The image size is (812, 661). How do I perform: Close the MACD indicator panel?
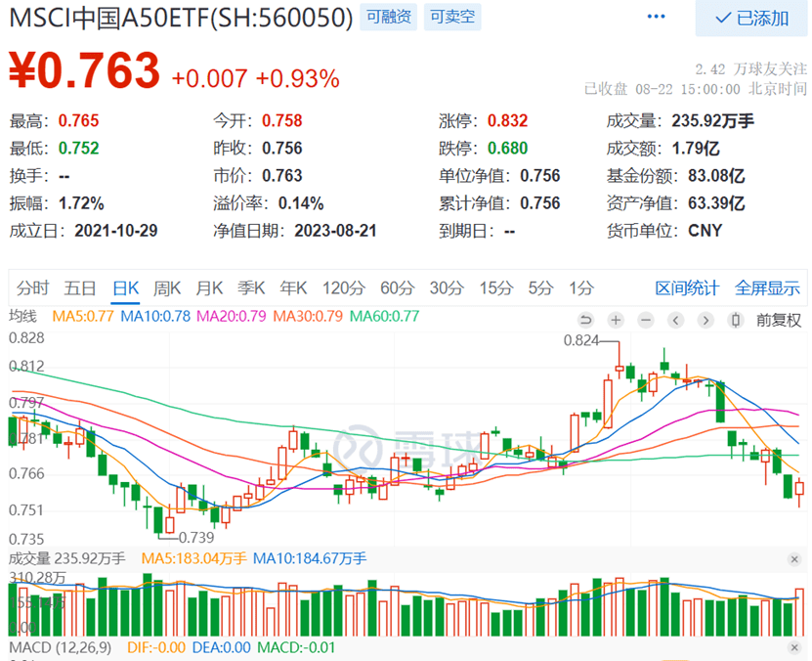(x=795, y=648)
